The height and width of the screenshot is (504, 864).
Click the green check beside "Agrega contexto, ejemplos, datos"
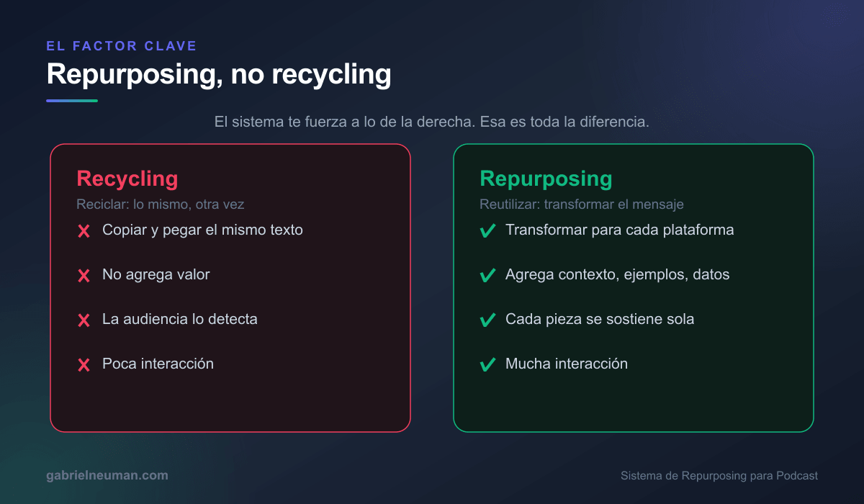(487, 276)
